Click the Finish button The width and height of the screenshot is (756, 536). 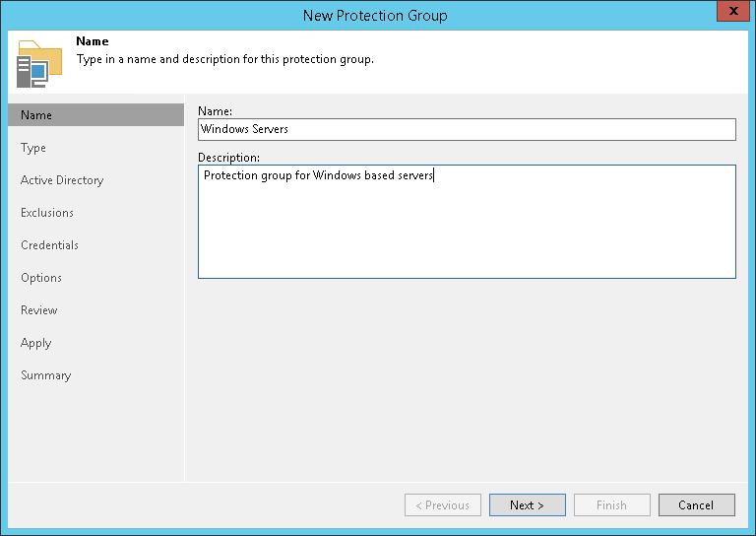(x=611, y=505)
